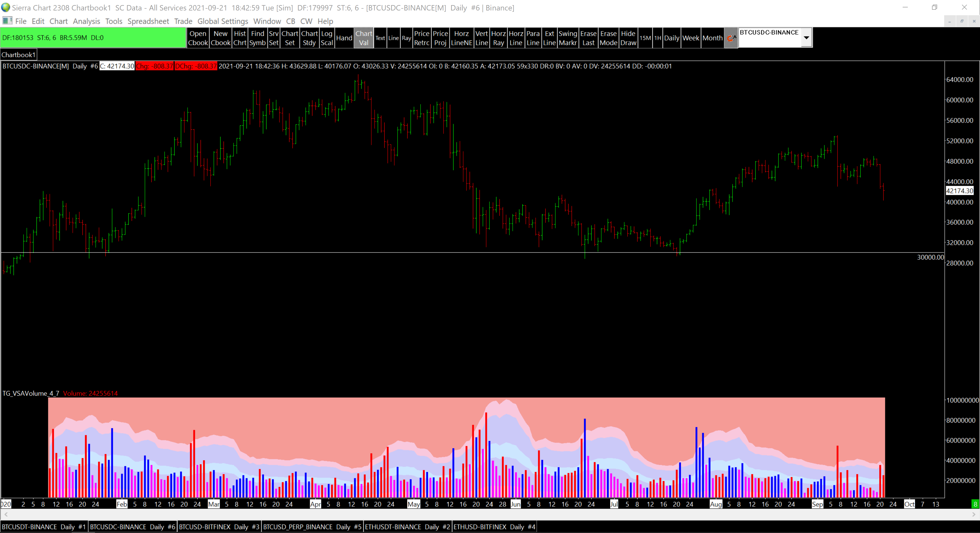The width and height of the screenshot is (980, 533).
Task: Switch to ETHUSDT-BINANCE Daily #2 chart tab
Action: [x=407, y=527]
